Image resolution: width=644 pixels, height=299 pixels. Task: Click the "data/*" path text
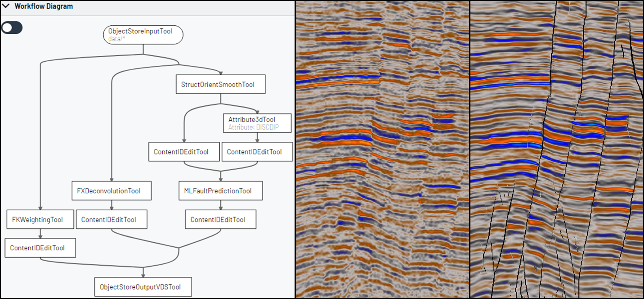pyautogui.click(x=116, y=39)
